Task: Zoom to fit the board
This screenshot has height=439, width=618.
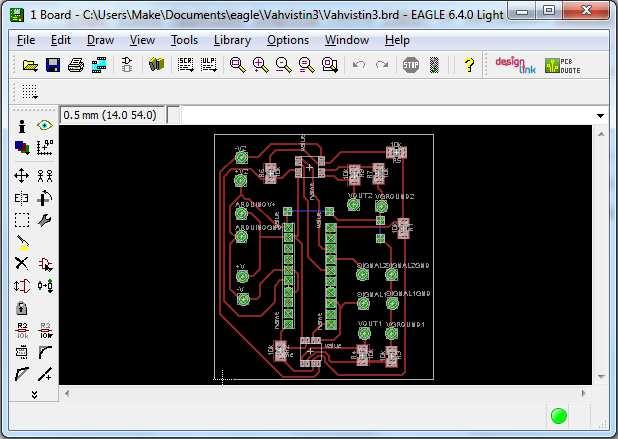Action: 238,65
